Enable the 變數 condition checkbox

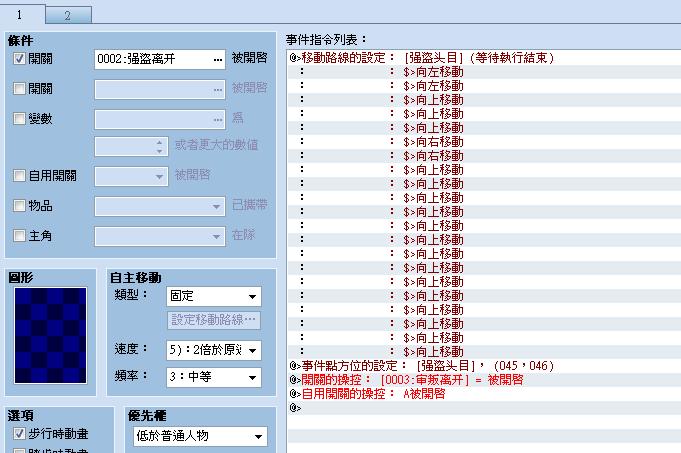tap(19, 119)
